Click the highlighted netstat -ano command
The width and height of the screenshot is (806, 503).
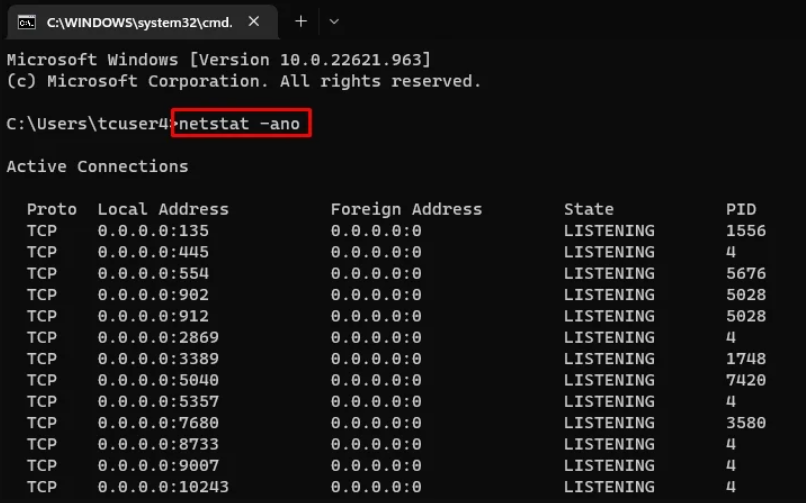point(242,124)
